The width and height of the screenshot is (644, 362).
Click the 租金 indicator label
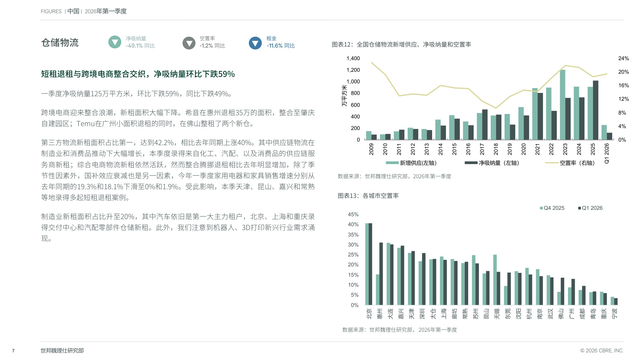point(271,38)
